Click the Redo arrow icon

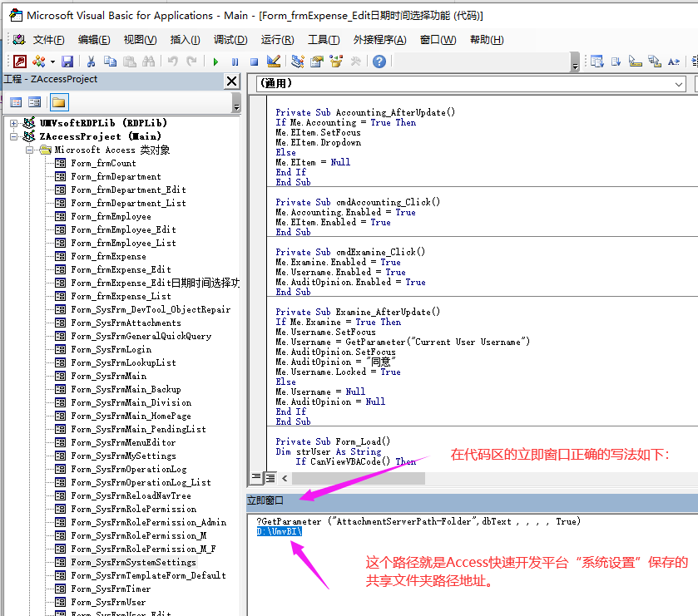tap(192, 62)
